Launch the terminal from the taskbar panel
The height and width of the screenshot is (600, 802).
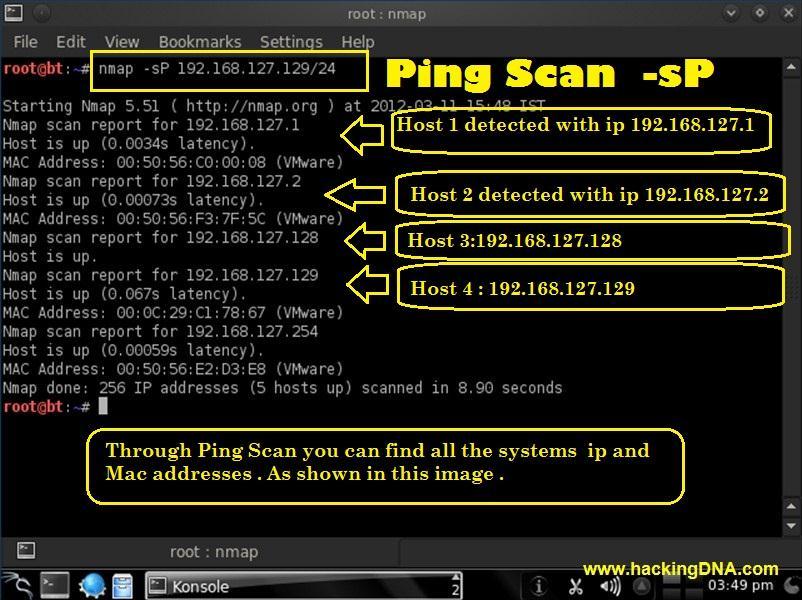coord(55,586)
